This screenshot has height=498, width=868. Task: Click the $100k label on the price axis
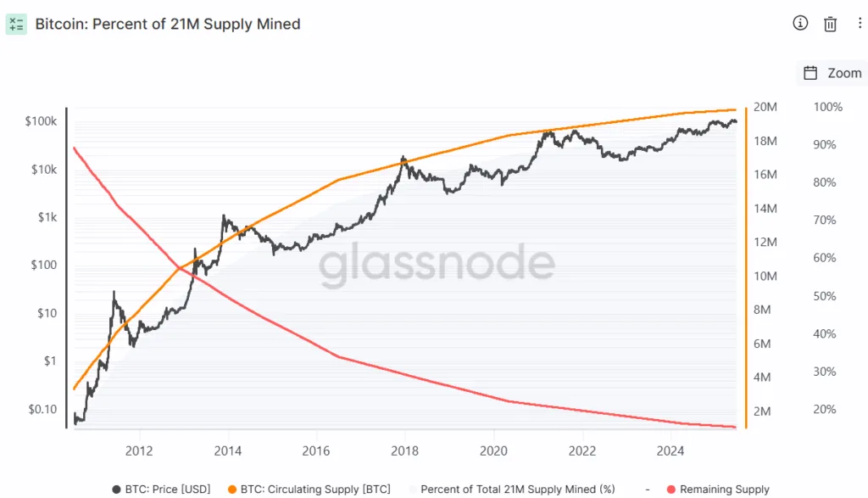click(41, 121)
